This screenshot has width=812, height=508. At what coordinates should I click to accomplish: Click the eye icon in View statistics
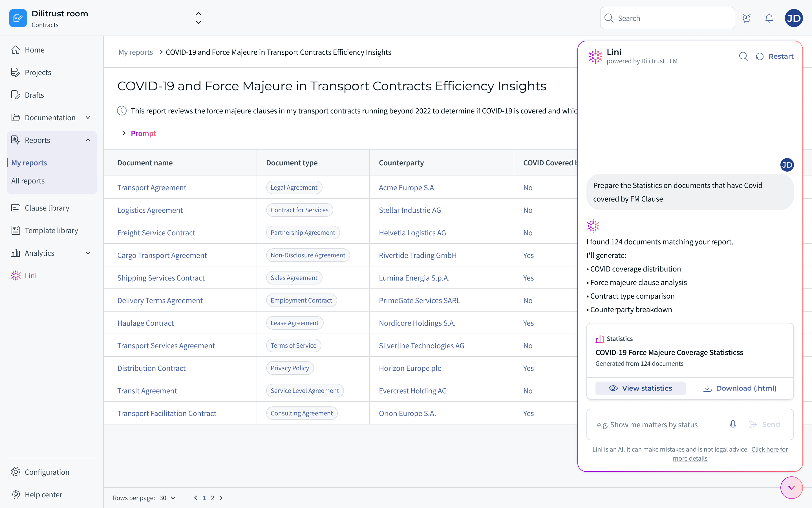point(613,388)
